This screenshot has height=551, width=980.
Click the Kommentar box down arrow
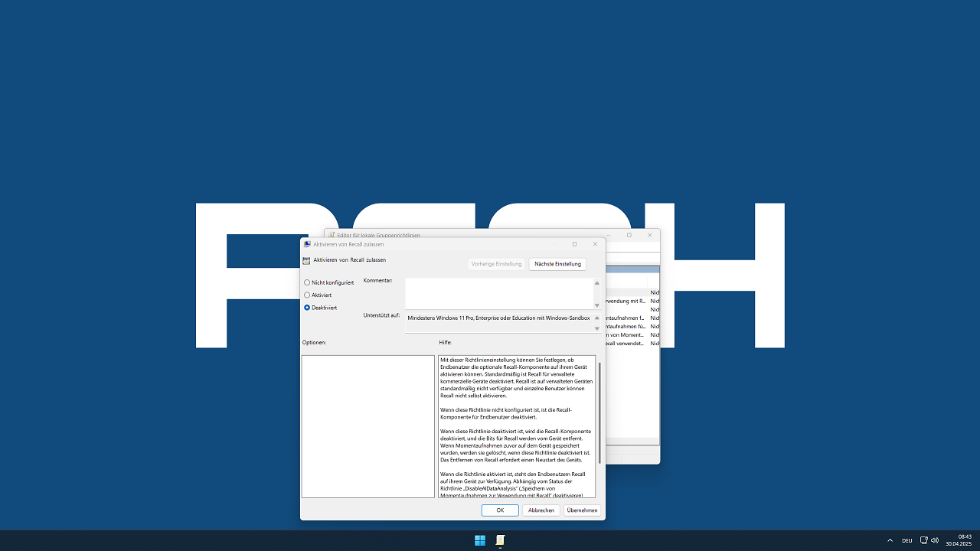597,305
